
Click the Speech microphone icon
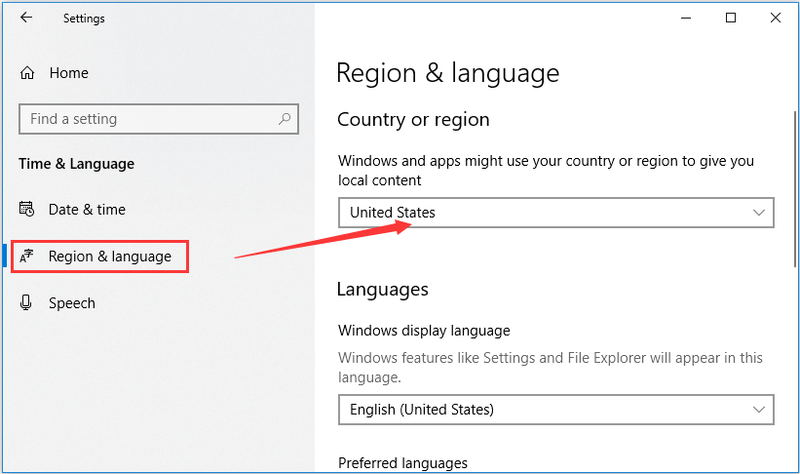26,303
